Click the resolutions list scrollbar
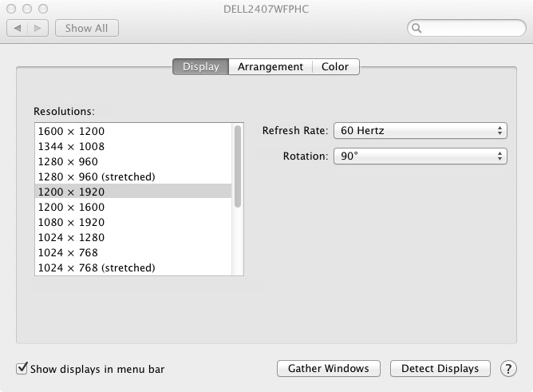This screenshot has width=533, height=392. [238, 166]
